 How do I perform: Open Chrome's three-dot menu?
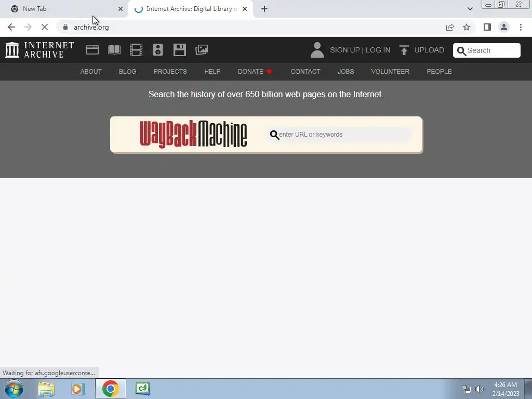point(521,27)
